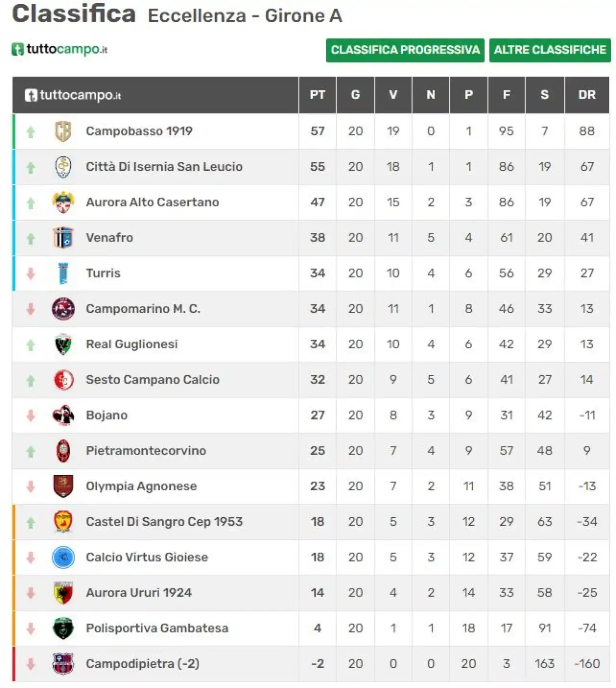Click the Pietramontecorvino green up-arrow indicator
The image size is (616, 688).
(x=31, y=451)
